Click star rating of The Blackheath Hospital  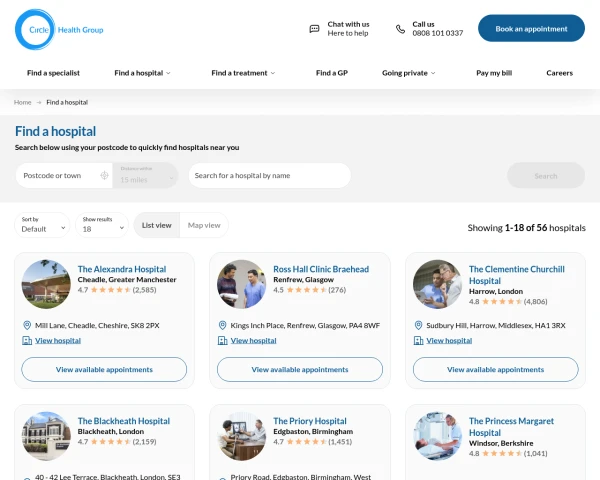pos(111,442)
